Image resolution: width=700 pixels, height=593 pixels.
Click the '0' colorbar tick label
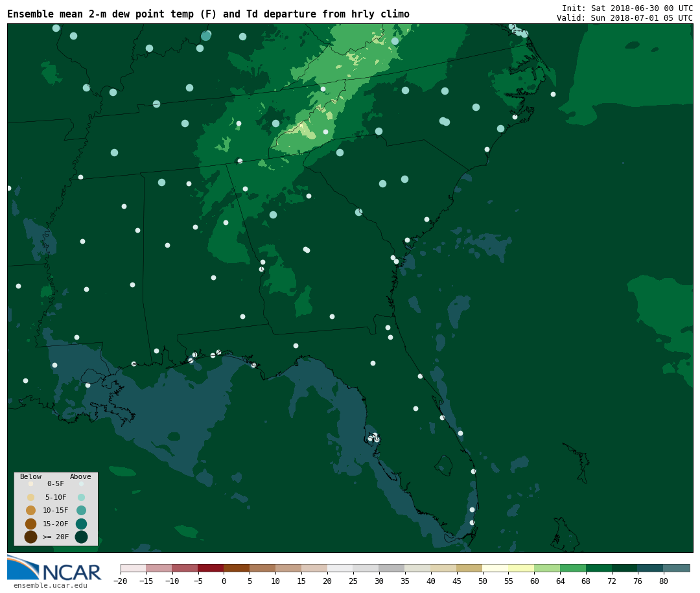224,581
